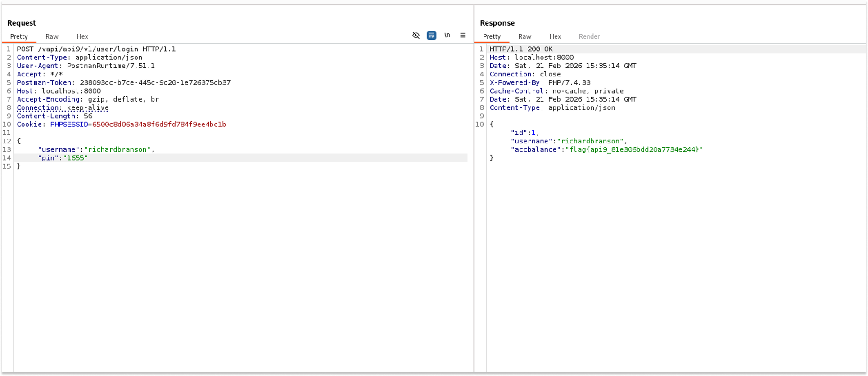The width and height of the screenshot is (868, 376).
Task: Open the Response Hex tab
Action: coord(555,36)
